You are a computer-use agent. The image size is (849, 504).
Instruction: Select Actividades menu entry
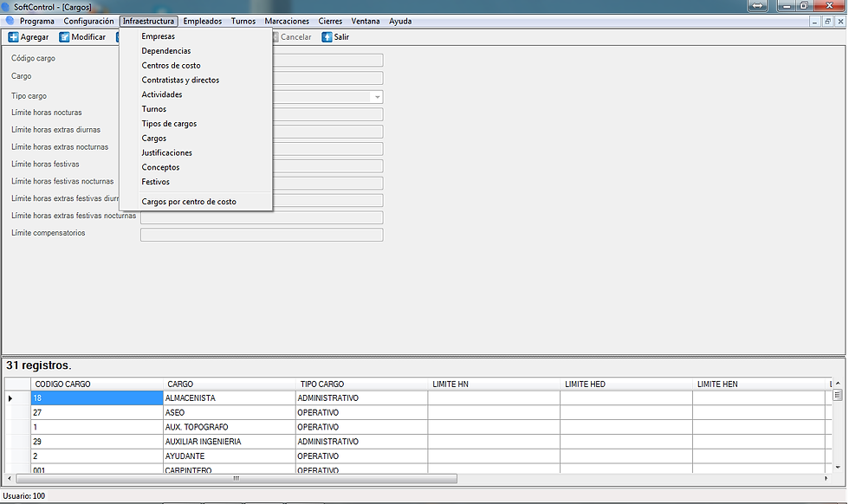(196, 94)
